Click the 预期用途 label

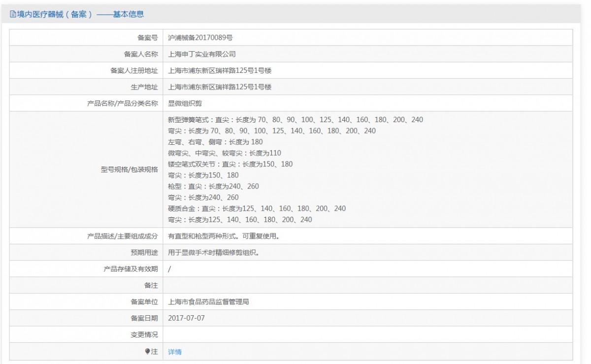(x=144, y=253)
